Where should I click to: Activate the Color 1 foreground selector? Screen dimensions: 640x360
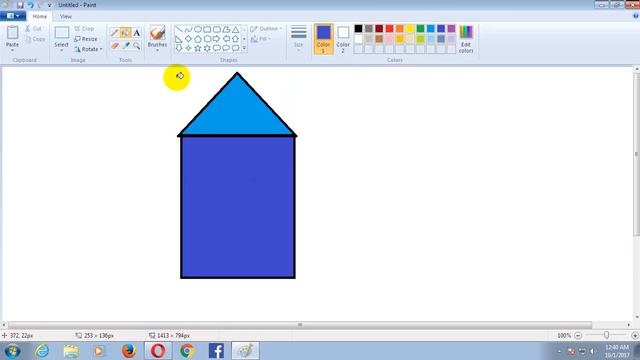[x=323, y=39]
